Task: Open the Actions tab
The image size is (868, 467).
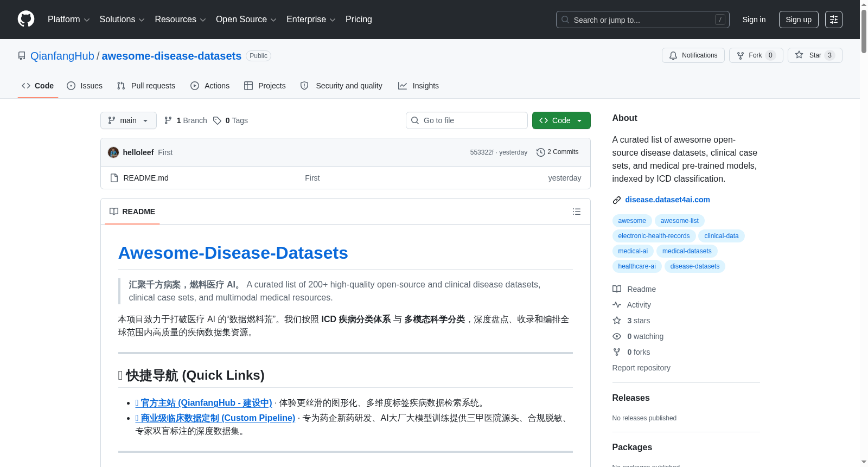Action: point(210,86)
